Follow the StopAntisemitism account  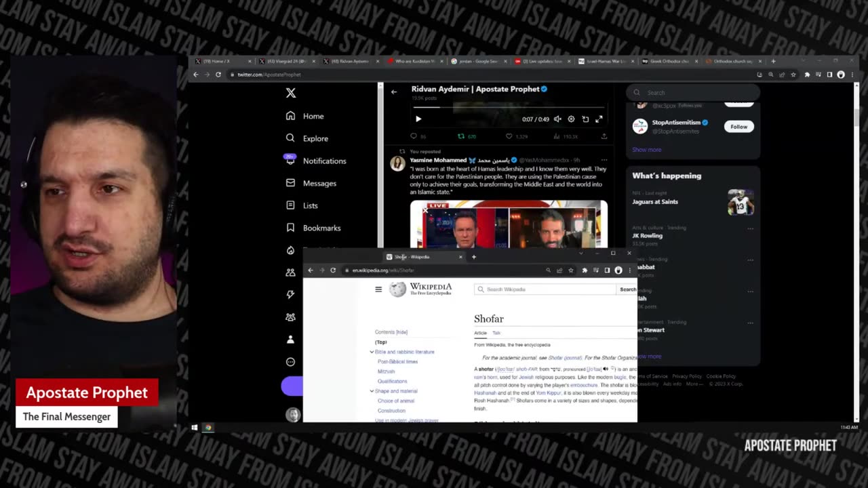pyautogui.click(x=738, y=127)
